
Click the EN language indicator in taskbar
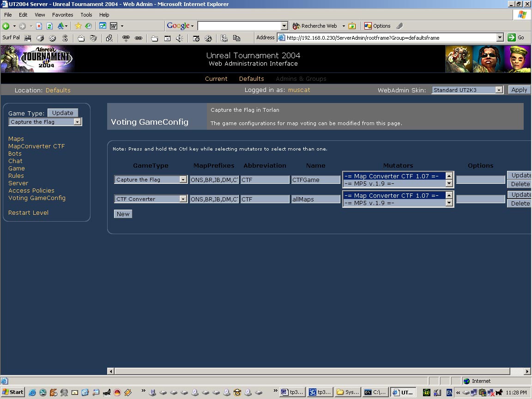tap(449, 393)
